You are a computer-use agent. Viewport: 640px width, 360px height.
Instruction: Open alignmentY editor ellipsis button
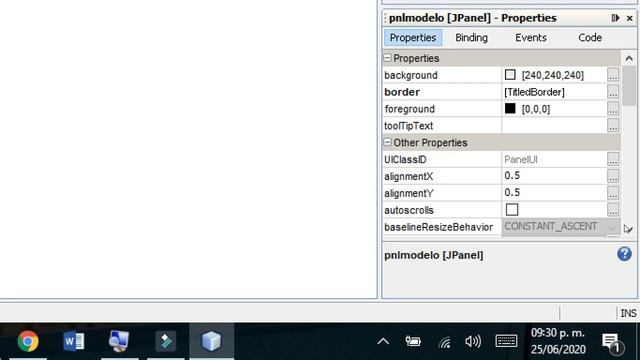tap(613, 193)
